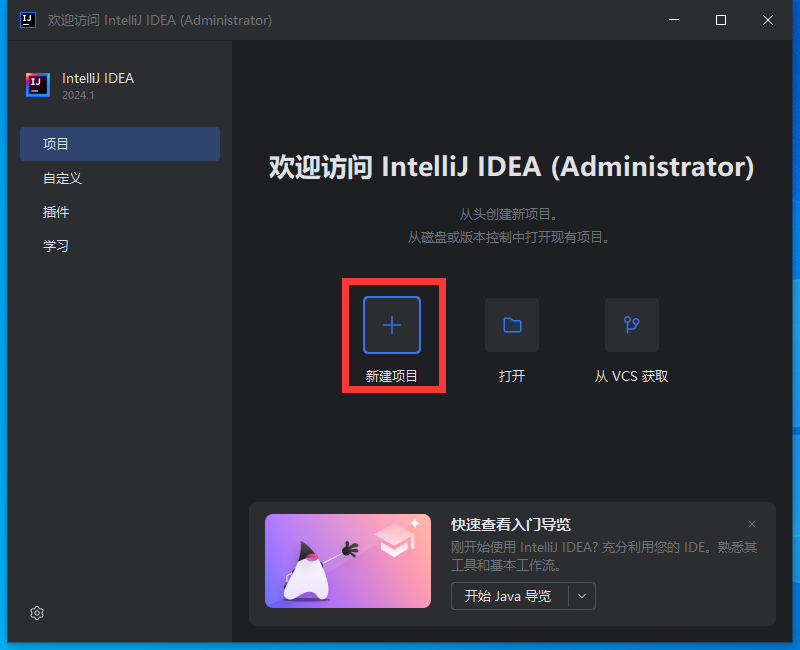Click the 快速查看入门导览 heading
The height and width of the screenshot is (650, 800).
511,524
